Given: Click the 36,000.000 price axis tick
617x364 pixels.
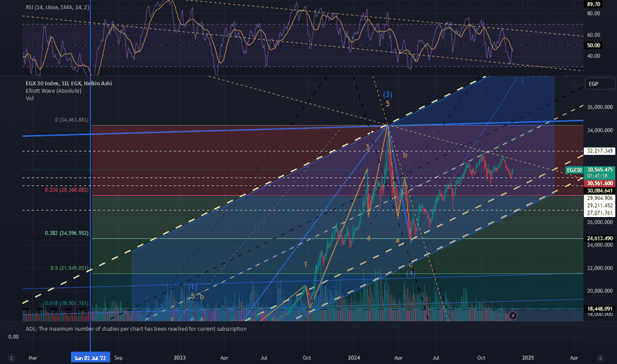Looking at the screenshot, I should [x=600, y=107].
